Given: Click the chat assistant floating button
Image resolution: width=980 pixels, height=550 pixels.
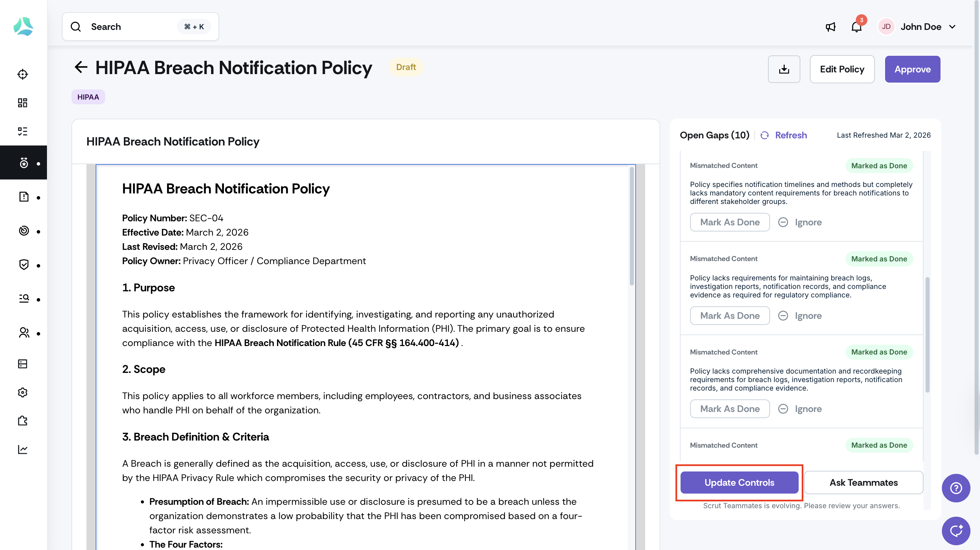Looking at the screenshot, I should coord(955,531).
